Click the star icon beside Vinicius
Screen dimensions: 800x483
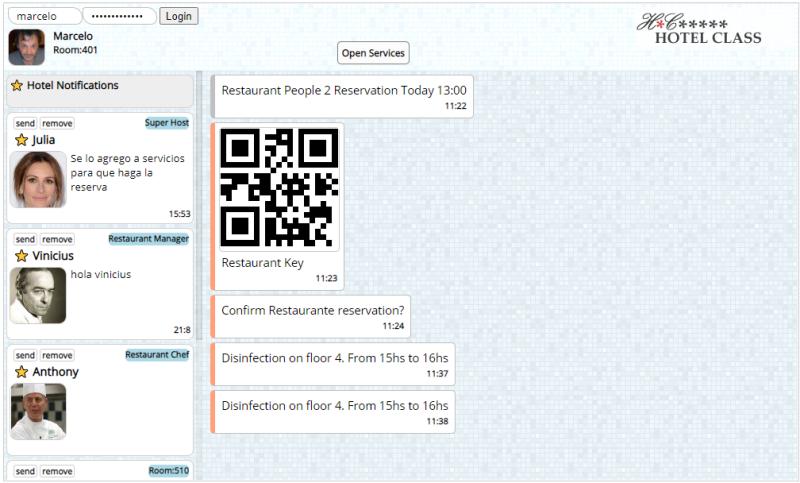point(21,256)
